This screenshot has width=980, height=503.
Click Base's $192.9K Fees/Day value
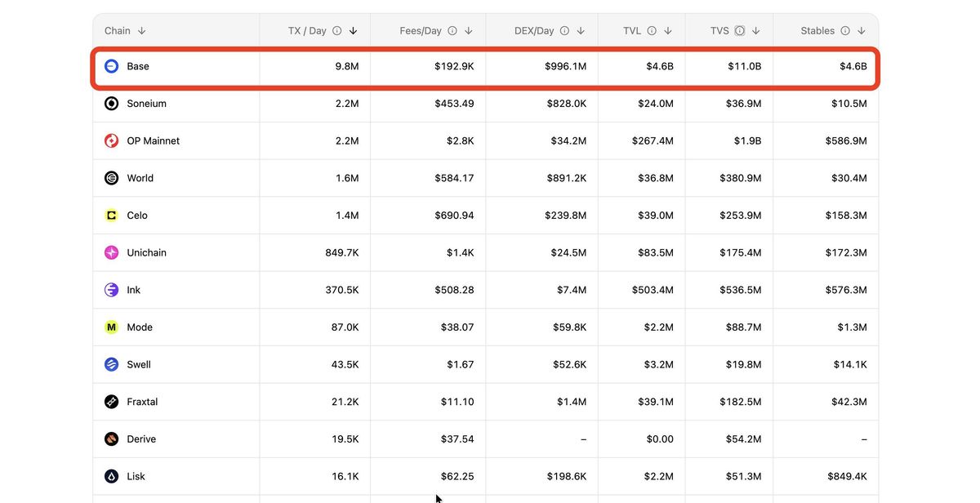point(454,66)
